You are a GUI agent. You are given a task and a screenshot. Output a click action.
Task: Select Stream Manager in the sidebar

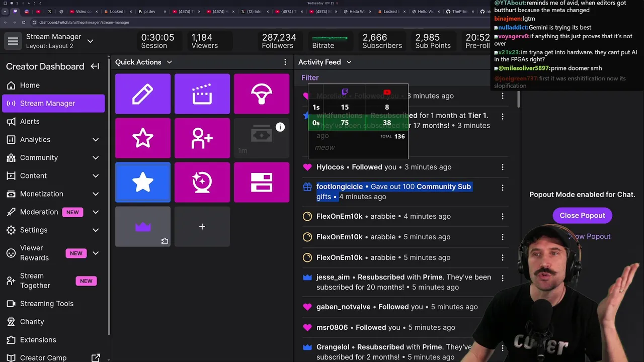coord(53,103)
